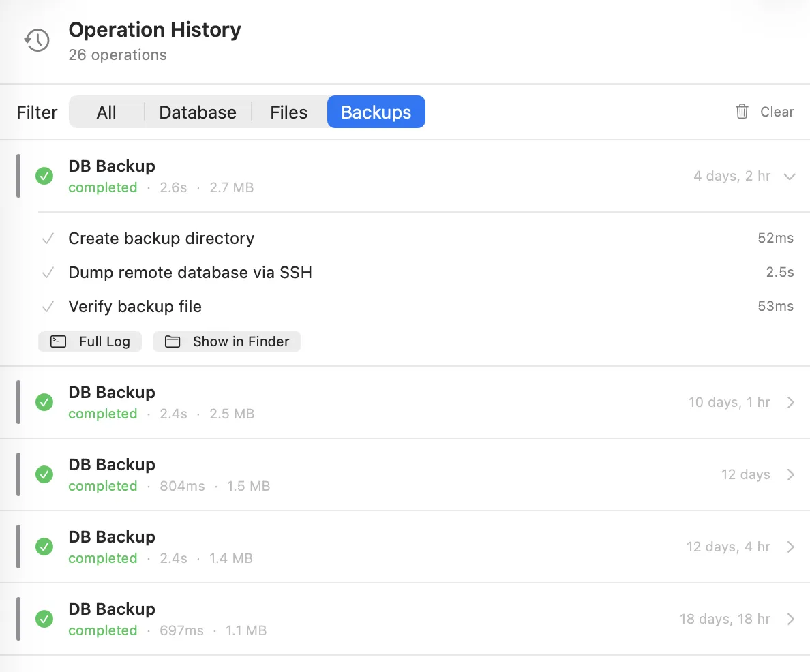The image size is (810, 672).
Task: Click the Operation History clock icon
Action: click(37, 40)
